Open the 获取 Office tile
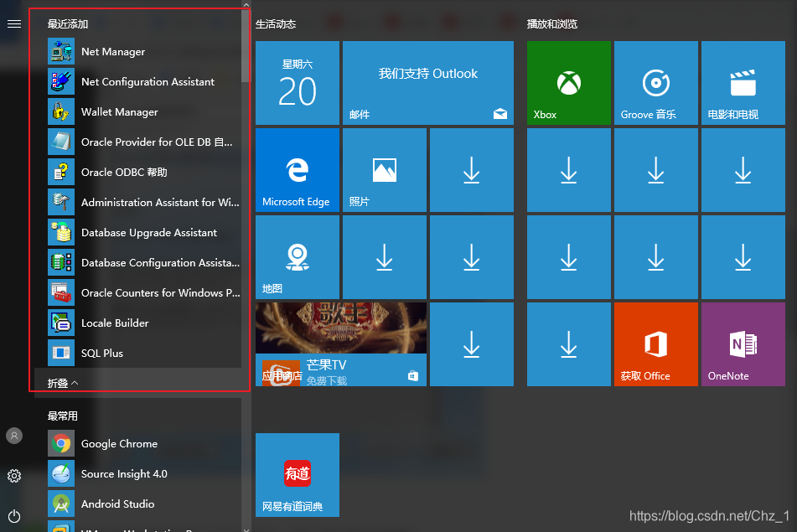Screen dimensions: 797x532 655,344
